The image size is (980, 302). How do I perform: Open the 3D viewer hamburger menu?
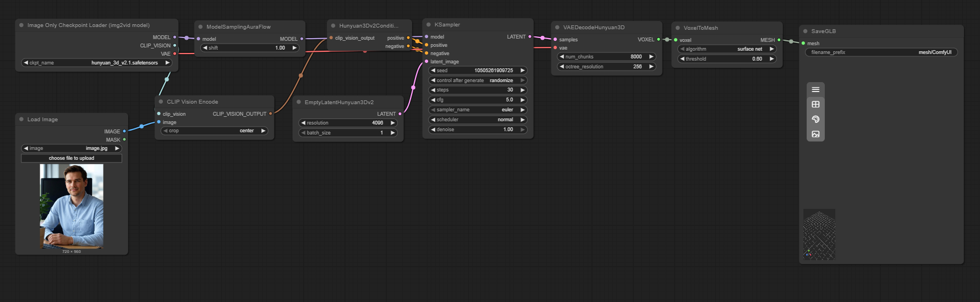[815, 90]
